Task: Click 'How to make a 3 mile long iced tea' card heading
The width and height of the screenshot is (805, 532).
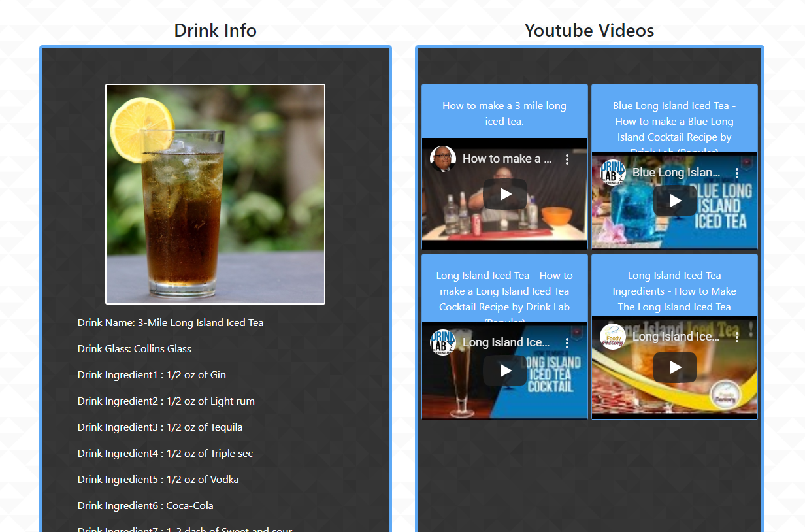Action: pyautogui.click(x=504, y=114)
